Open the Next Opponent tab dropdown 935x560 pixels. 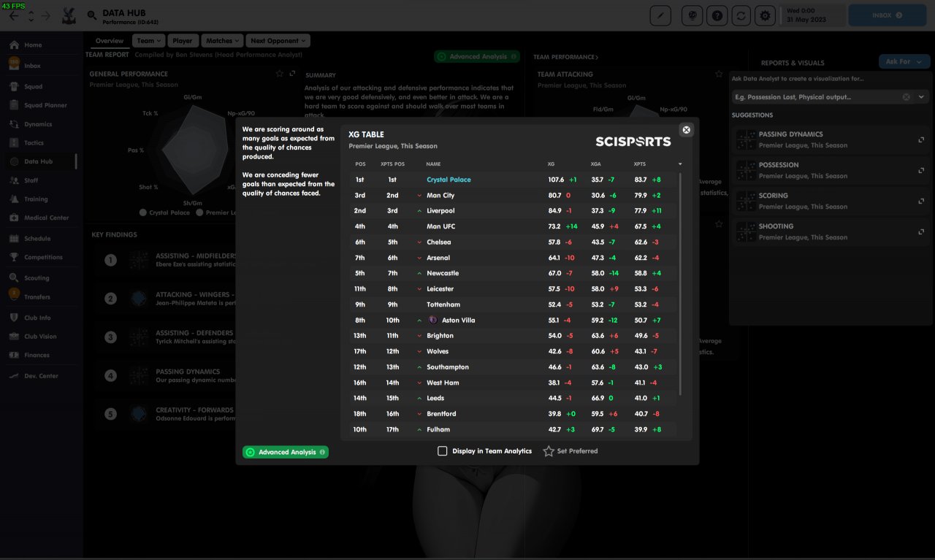(278, 41)
